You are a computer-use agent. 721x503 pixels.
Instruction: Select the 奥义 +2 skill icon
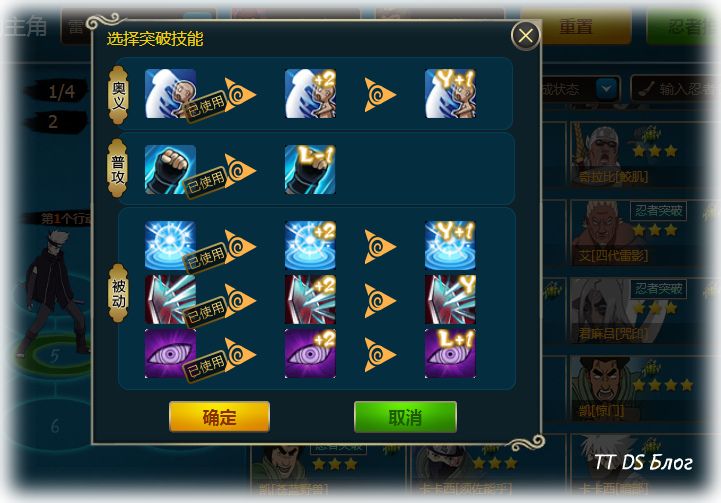(x=310, y=94)
